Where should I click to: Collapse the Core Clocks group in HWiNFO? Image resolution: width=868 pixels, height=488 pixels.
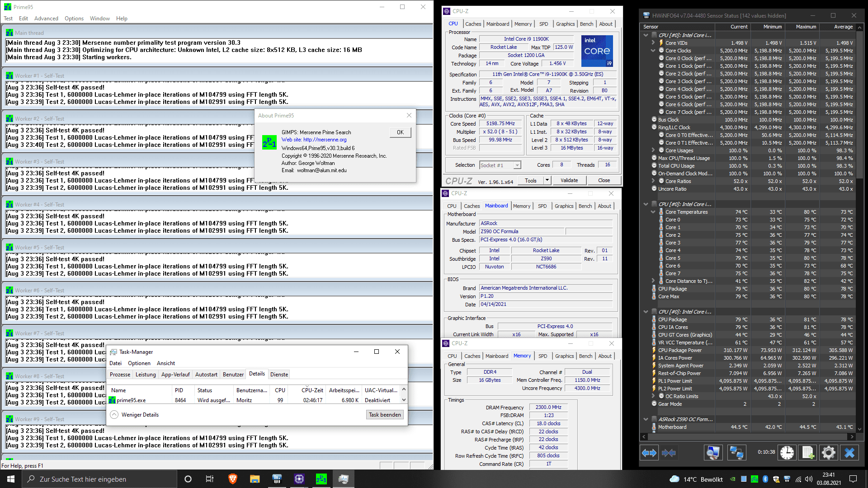[653, 51]
